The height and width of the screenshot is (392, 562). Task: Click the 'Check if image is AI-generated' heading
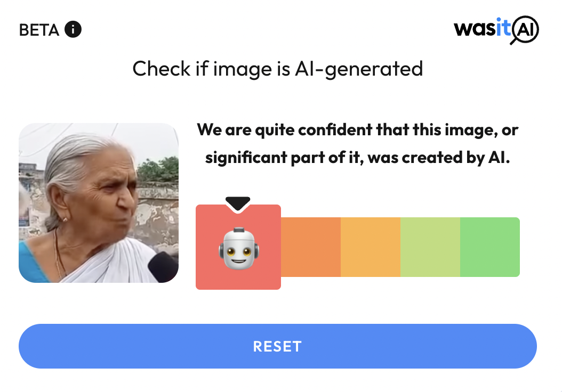click(278, 69)
